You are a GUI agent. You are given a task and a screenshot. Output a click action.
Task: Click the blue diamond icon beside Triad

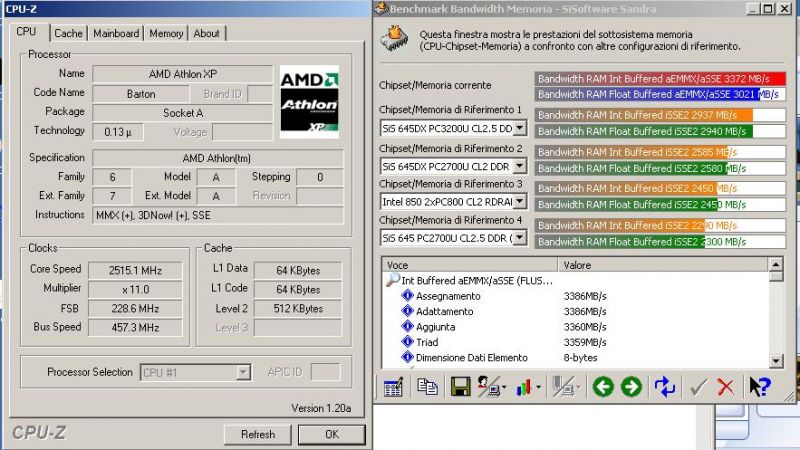(x=407, y=341)
